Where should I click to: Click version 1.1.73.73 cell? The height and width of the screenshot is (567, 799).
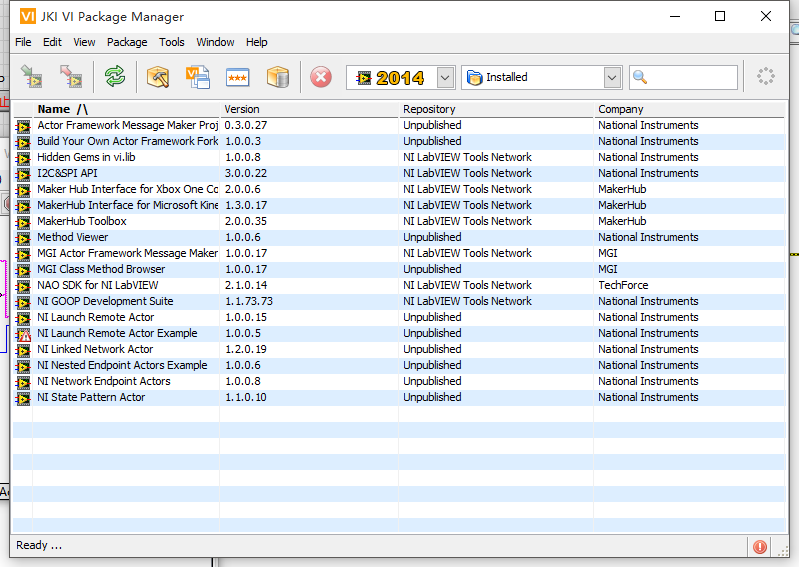pos(249,301)
